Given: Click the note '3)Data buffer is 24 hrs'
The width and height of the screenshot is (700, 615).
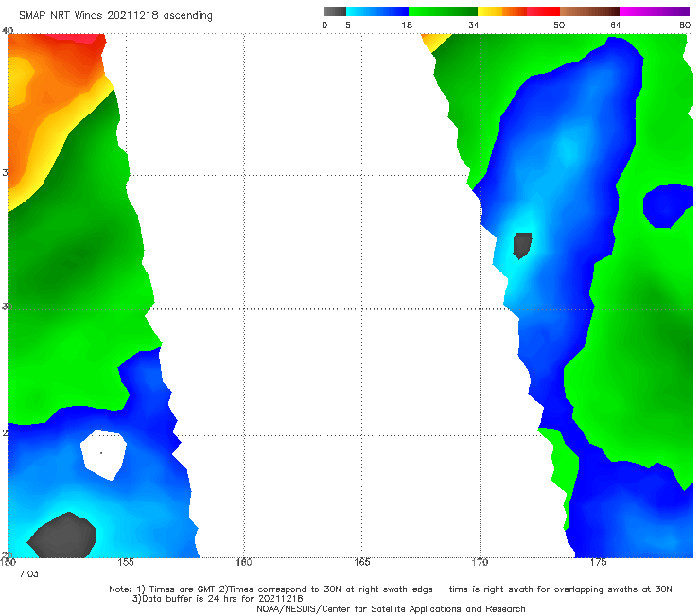Looking at the screenshot, I should [x=218, y=599].
